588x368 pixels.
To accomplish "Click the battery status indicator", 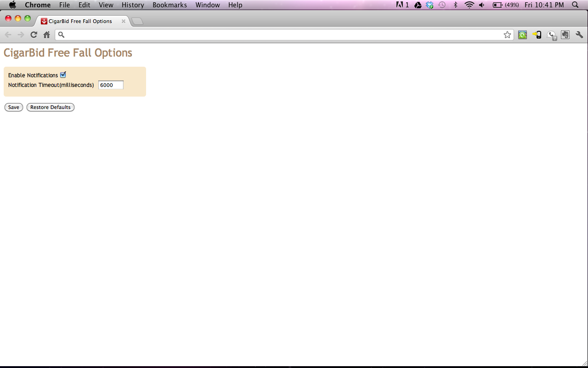I will click(506, 5).
